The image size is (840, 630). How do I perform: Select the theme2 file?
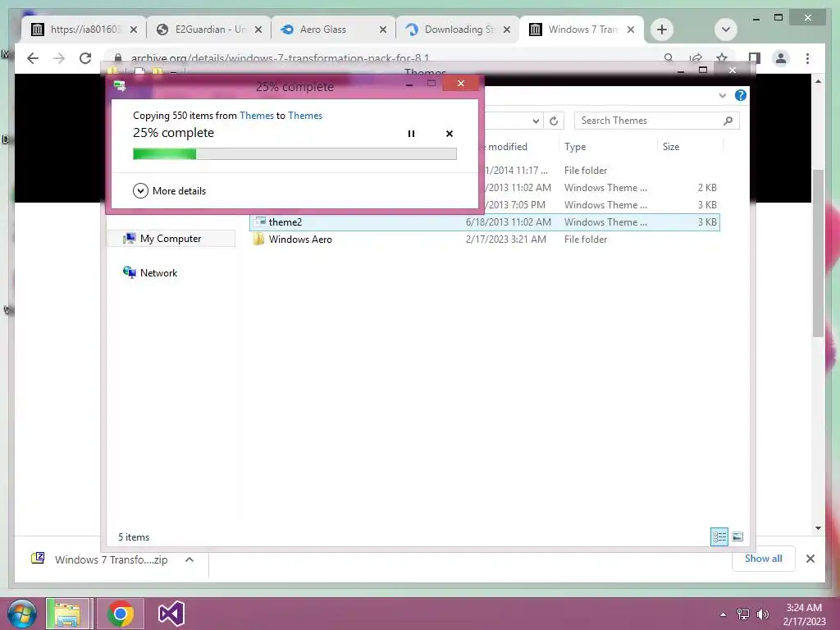484,221
